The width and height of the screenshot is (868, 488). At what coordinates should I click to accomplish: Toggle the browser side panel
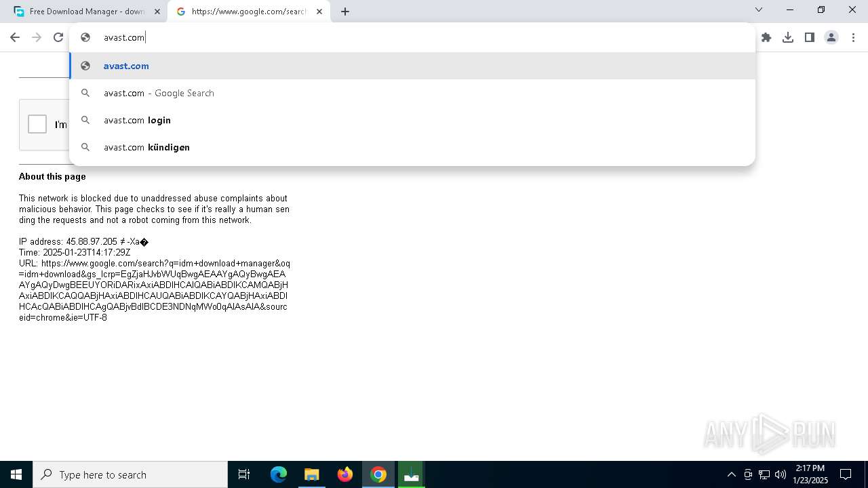[x=810, y=37]
